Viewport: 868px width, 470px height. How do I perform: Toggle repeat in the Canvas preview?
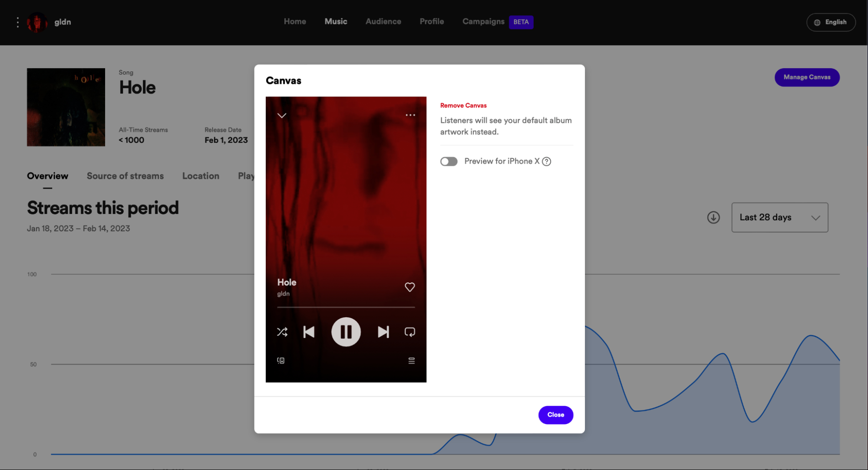pos(409,332)
